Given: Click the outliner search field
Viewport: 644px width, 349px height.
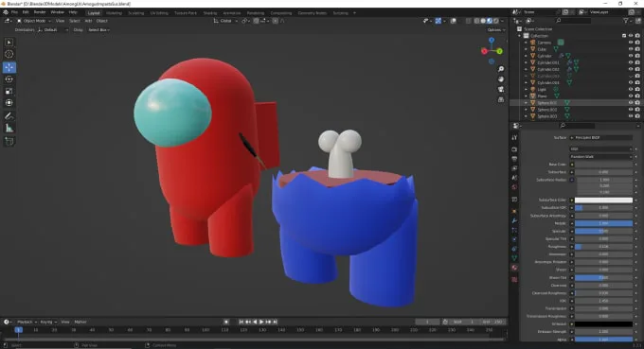Looking at the screenshot, I should coord(573,21).
